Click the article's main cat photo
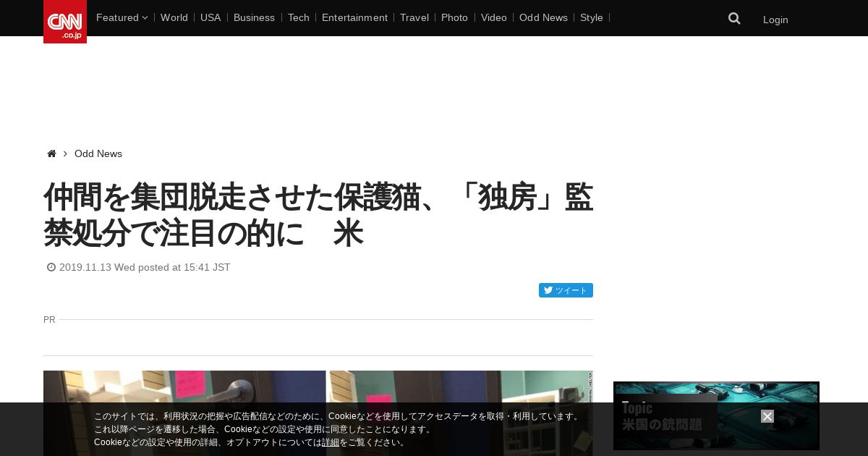868x456 pixels. (318, 413)
